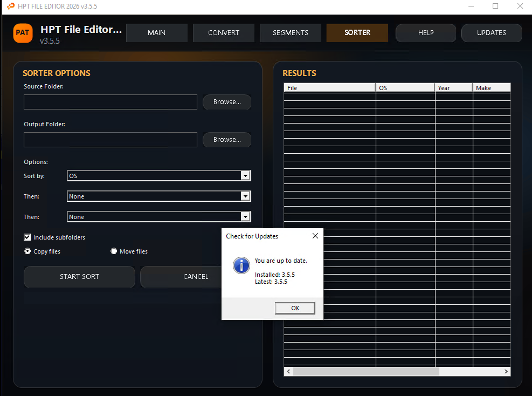Open the Sort by dropdown
This screenshot has width=532, height=396.
click(245, 176)
